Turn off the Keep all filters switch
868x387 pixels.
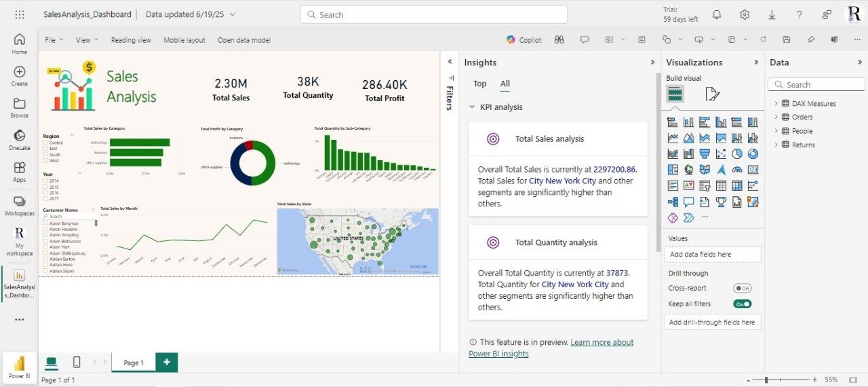(742, 304)
